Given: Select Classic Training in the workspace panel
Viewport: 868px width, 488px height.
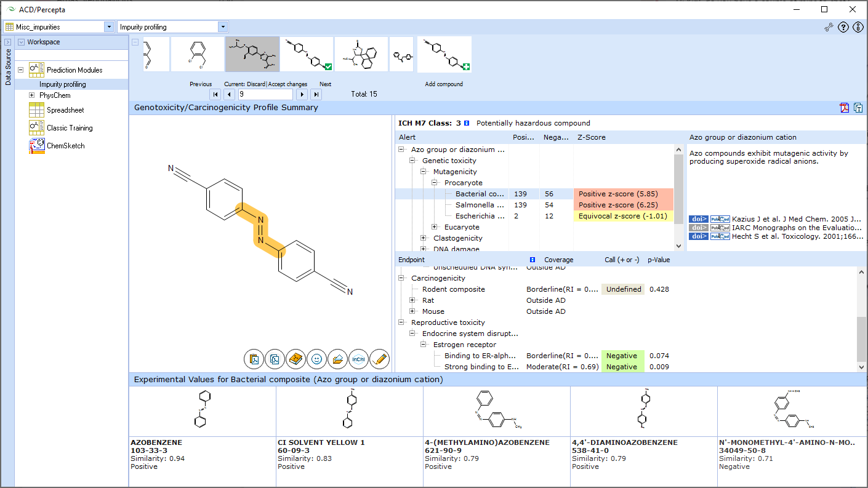Looking at the screenshot, I should pos(69,128).
